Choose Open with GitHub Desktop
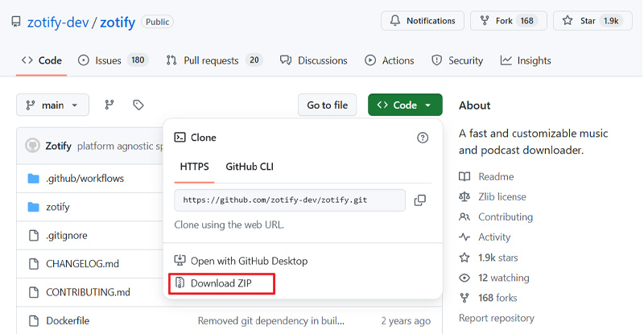The height and width of the screenshot is (334, 644). pos(241,261)
